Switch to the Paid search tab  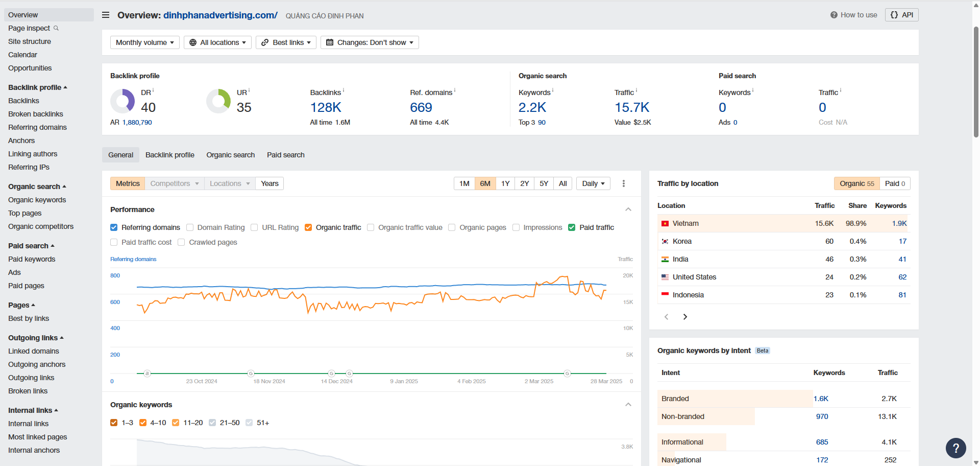tap(286, 155)
